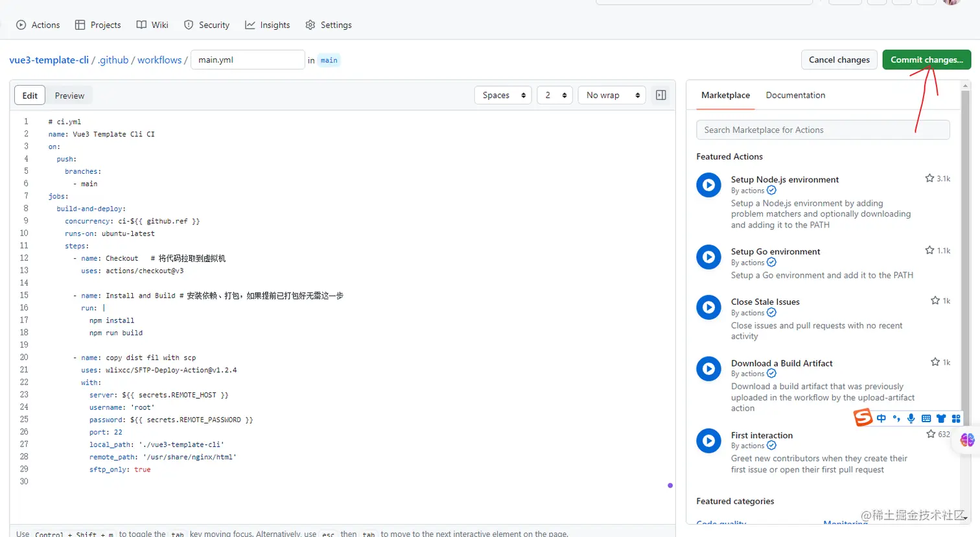Click the verified badge under Close Stale Issues
980x537 pixels.
[x=771, y=313]
